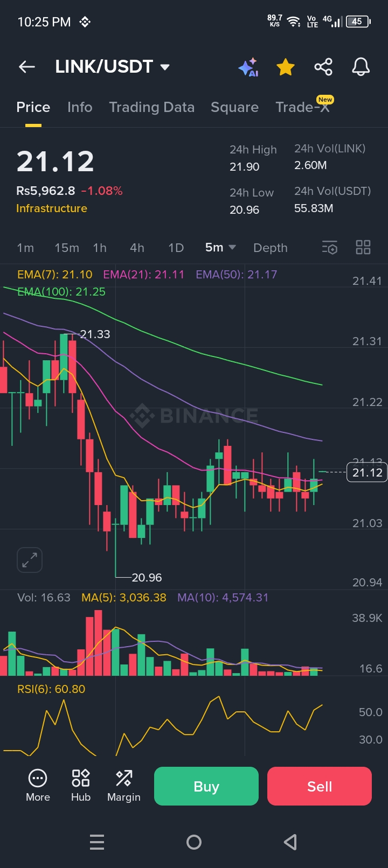Open the Square tab

pyautogui.click(x=234, y=107)
